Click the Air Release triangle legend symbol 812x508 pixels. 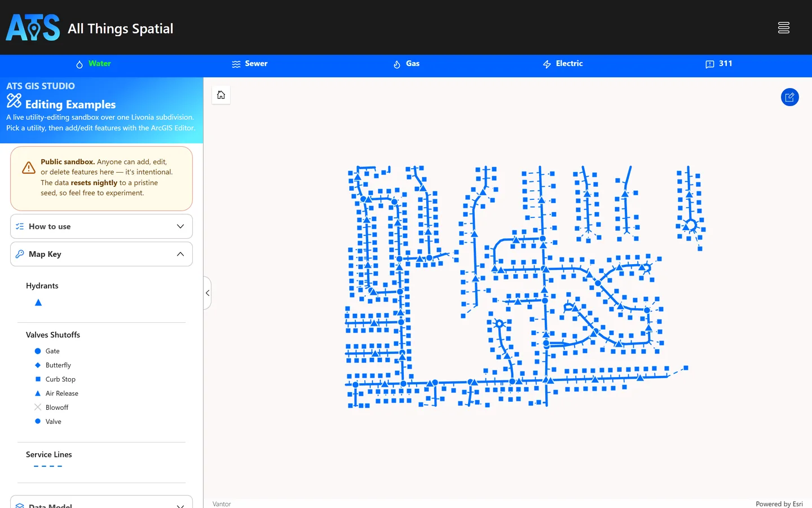(38, 393)
